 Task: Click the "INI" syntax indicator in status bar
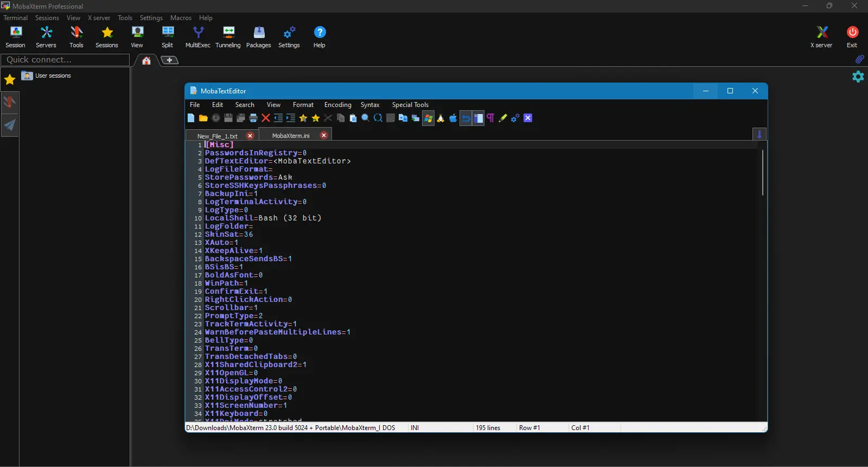pyautogui.click(x=414, y=428)
